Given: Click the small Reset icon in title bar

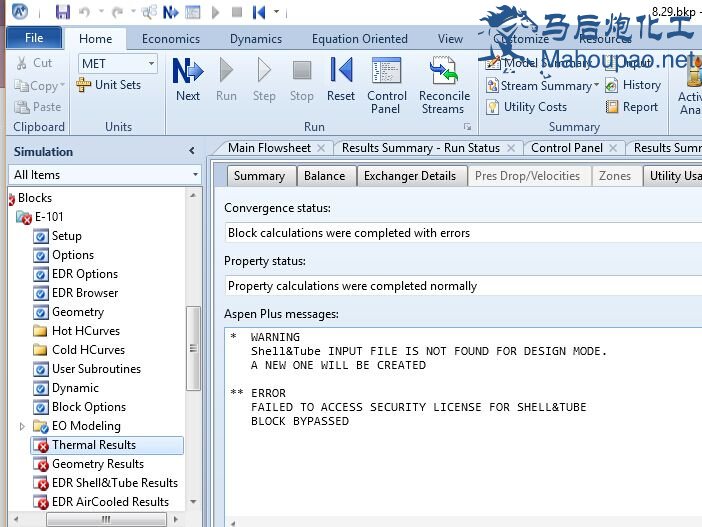Looking at the screenshot, I should tap(259, 12).
